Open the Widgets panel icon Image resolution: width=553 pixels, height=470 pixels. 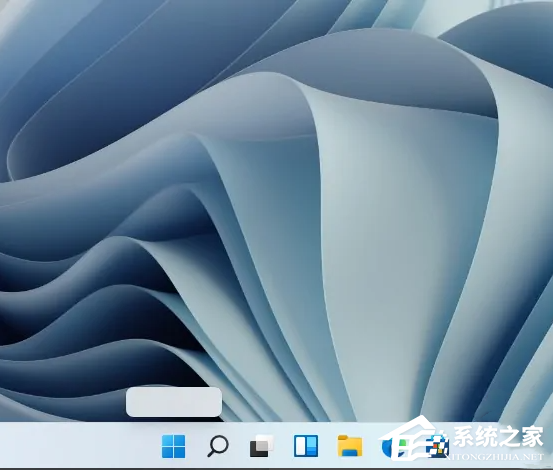(306, 446)
